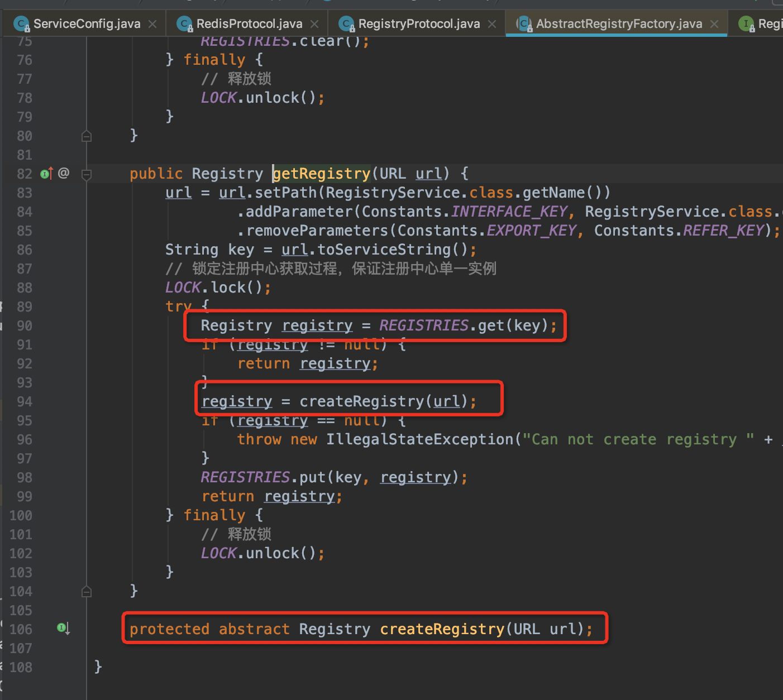Screen dimensions: 783x700
Task: Click the setPath method call on line 83
Action: coord(286,193)
